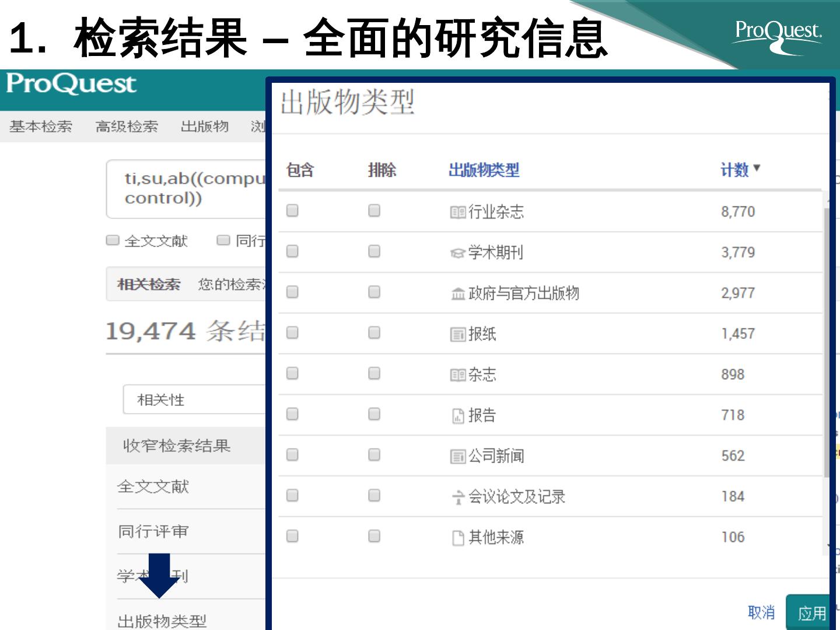Expand the 出版物类型 filter in sidebar
This screenshot has width=840, height=630.
[162, 621]
